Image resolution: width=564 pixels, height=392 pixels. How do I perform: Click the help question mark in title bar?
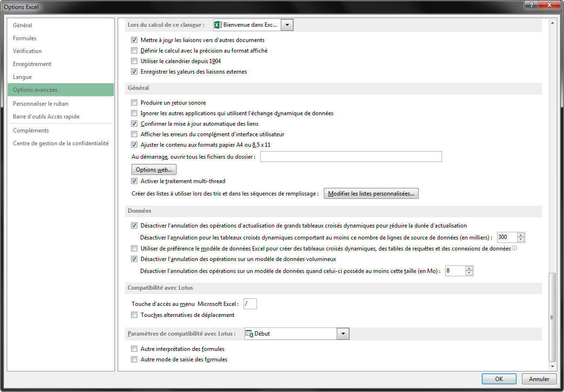click(531, 5)
